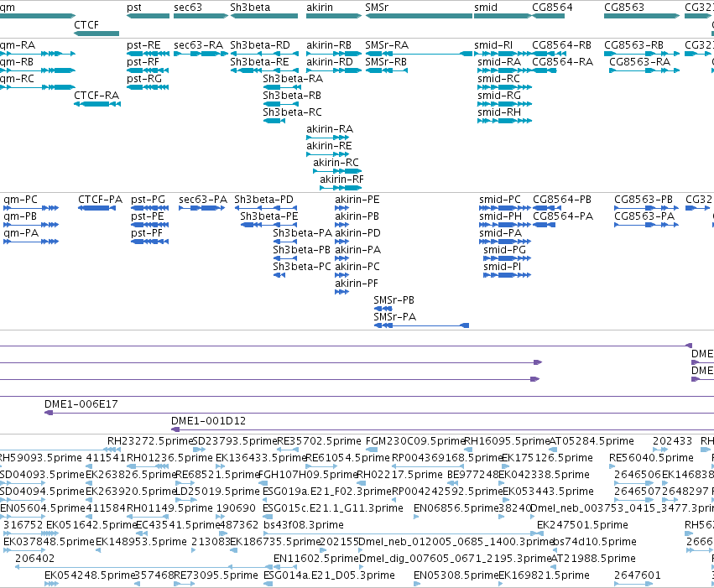The width and height of the screenshot is (714, 588).
Task: Click the akirin-RB transcript
Action: (334, 54)
